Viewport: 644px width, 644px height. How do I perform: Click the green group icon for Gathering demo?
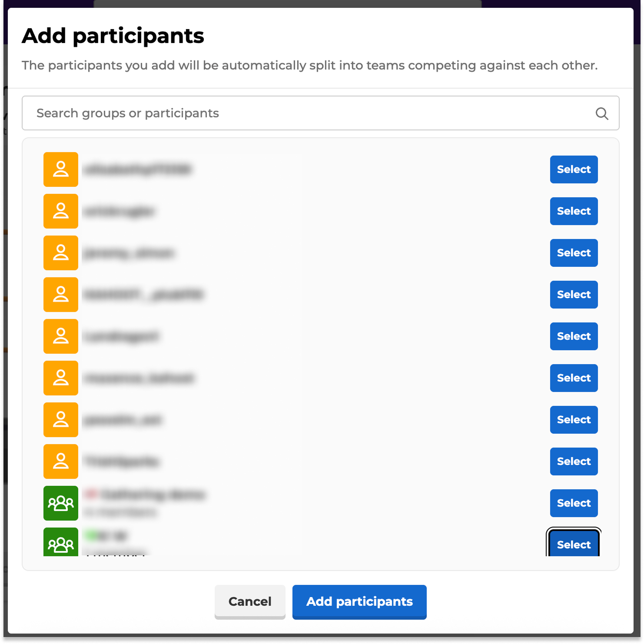[60, 503]
